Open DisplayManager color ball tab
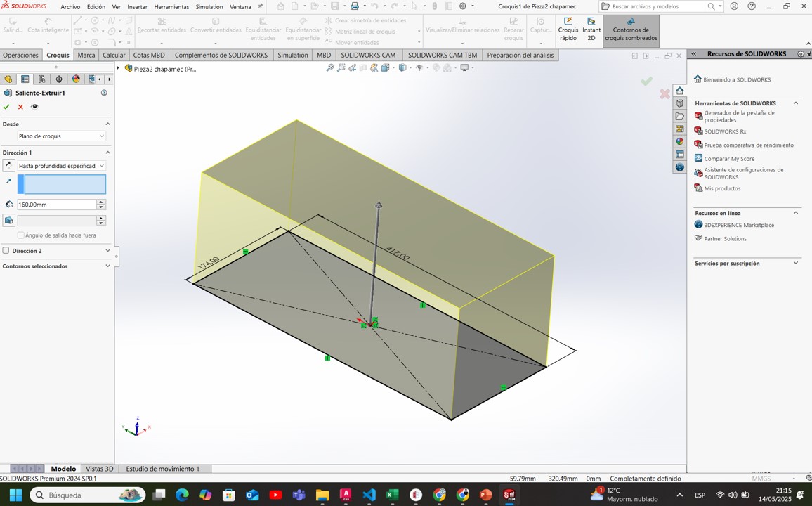 76,79
